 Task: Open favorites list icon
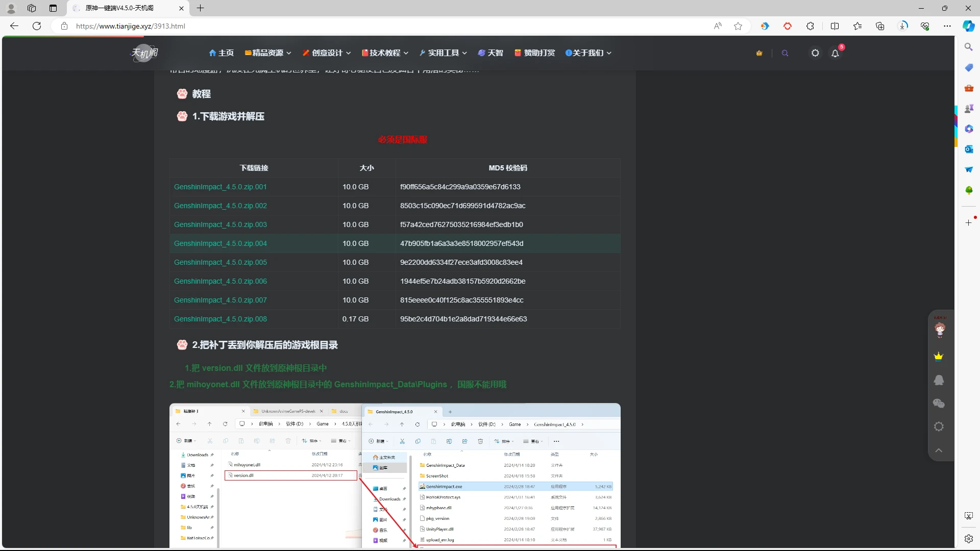(x=857, y=26)
